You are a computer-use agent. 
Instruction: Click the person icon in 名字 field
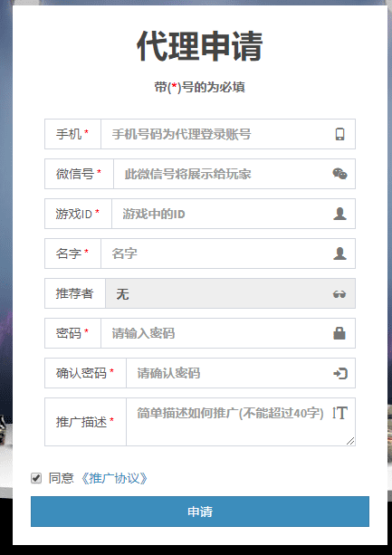(340, 254)
